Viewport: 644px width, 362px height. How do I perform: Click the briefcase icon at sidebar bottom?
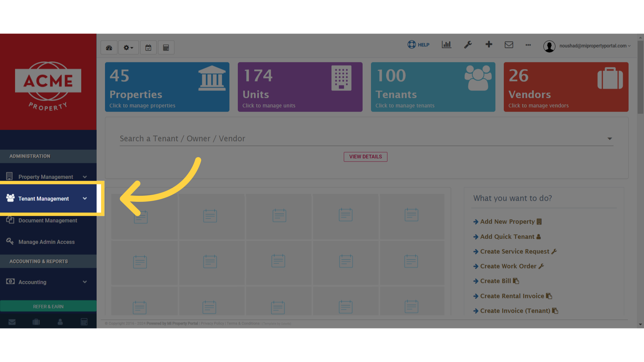pos(36,322)
